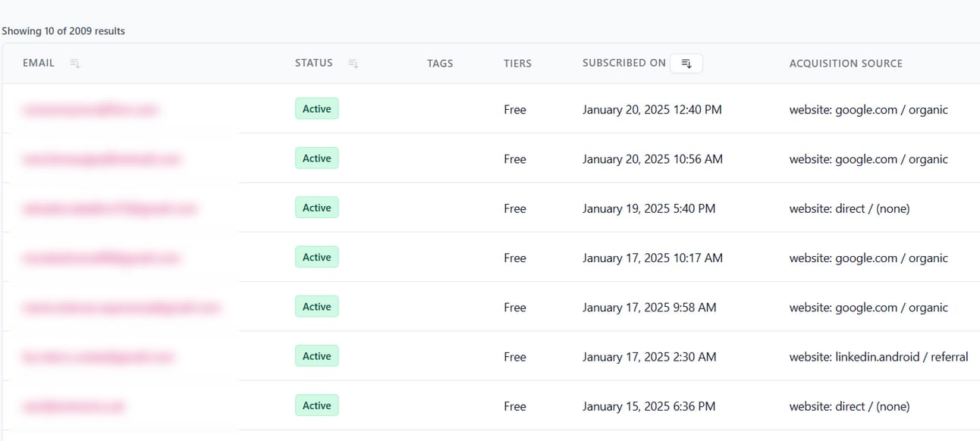Viewport: 980px width, 441px height.
Task: Click the STATUS column header label
Action: point(314,63)
